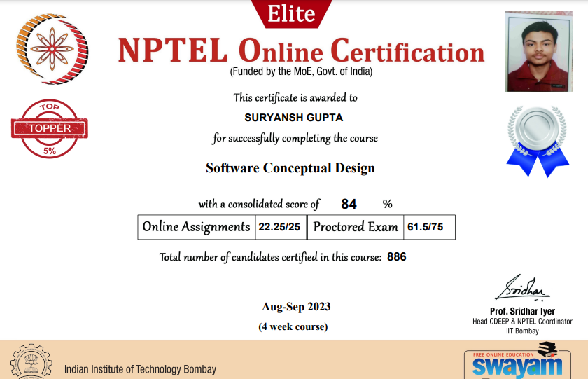This screenshot has height=379, width=588.
Task: Click Prof. Sridhar Iyer's signature
Action: 522,288
